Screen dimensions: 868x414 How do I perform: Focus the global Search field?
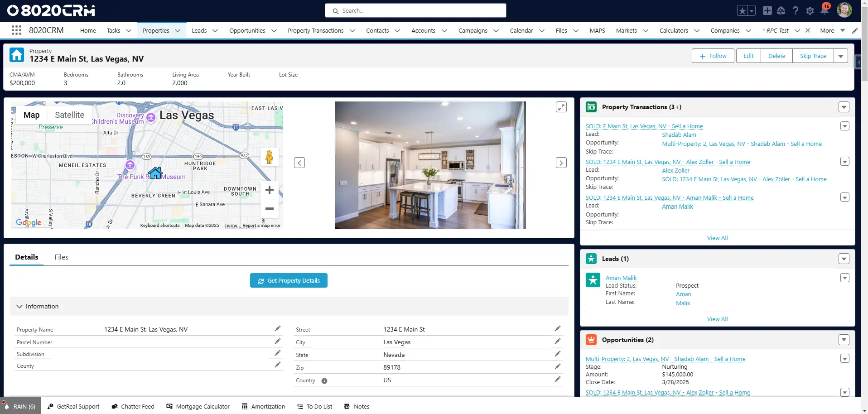[415, 10]
